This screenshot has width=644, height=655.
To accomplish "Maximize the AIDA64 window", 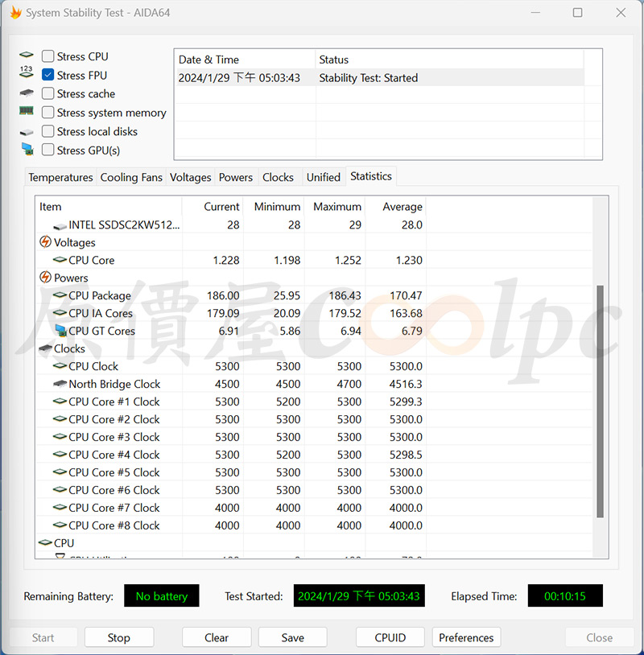I will tap(577, 13).
